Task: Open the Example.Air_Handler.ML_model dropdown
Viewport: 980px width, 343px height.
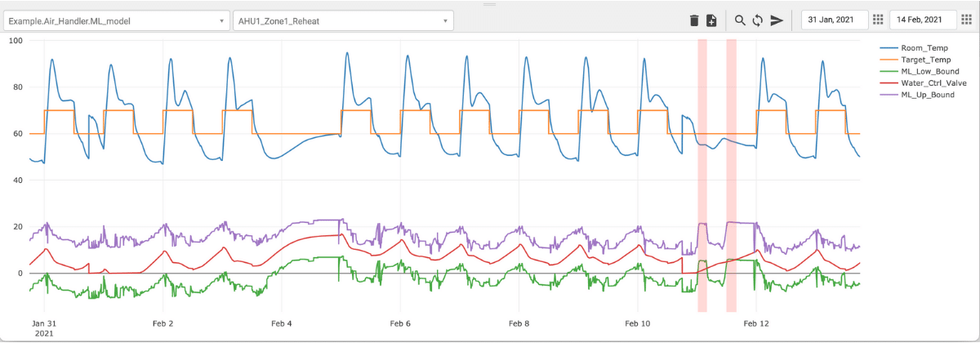Action: [x=116, y=20]
